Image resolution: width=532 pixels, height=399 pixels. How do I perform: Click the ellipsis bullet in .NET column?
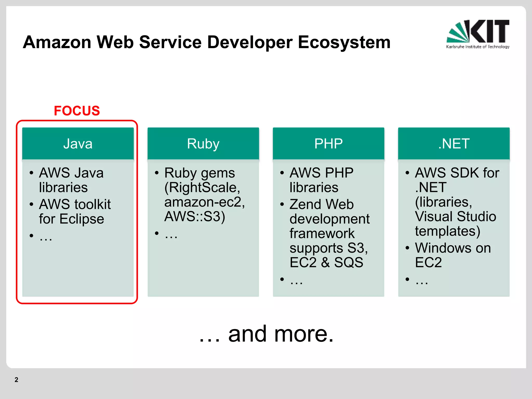pyautogui.click(x=421, y=280)
